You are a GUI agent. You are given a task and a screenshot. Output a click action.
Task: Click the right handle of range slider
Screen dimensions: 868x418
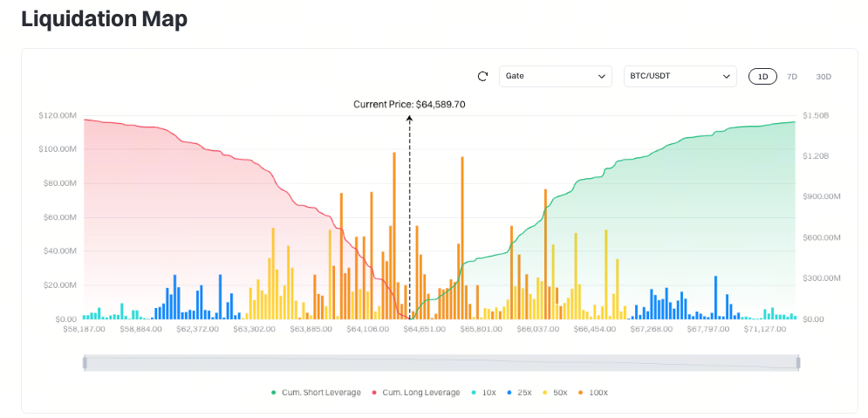798,363
